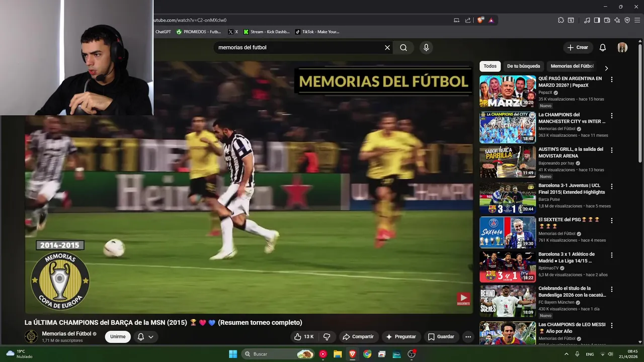Open Barcelona 3-1 Juventus highlights thumbnail
Screen dimensions: 644x362
tap(508, 198)
